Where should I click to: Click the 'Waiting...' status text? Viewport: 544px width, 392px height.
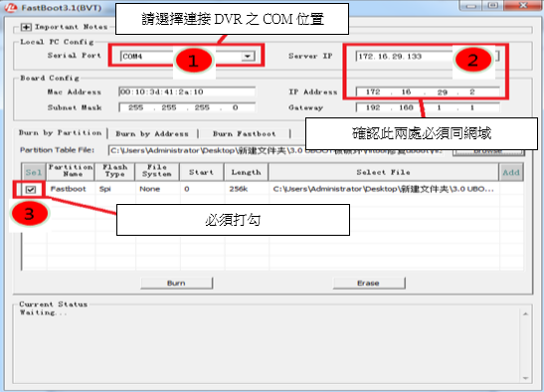coord(43,312)
